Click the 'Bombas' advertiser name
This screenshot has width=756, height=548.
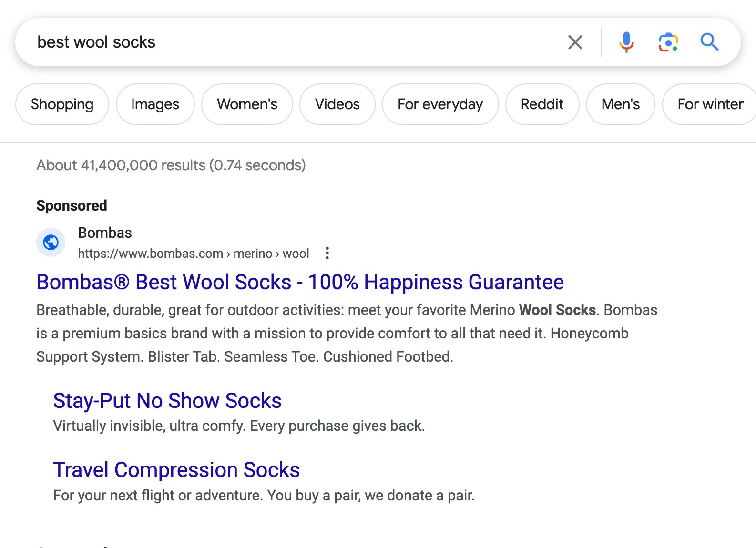coord(105,233)
